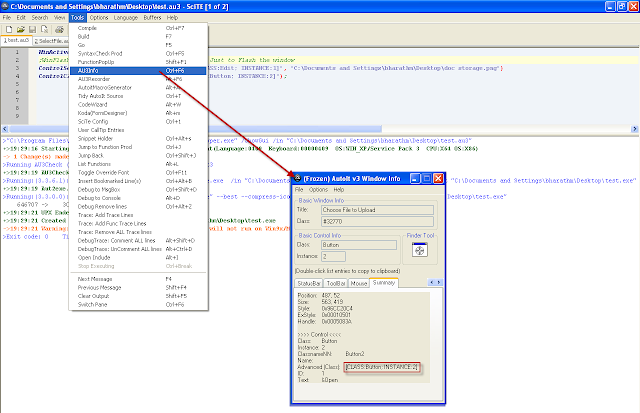640x413 pixels.
Task: Choose Toggle Override Font
Action: pyautogui.click(x=138, y=173)
